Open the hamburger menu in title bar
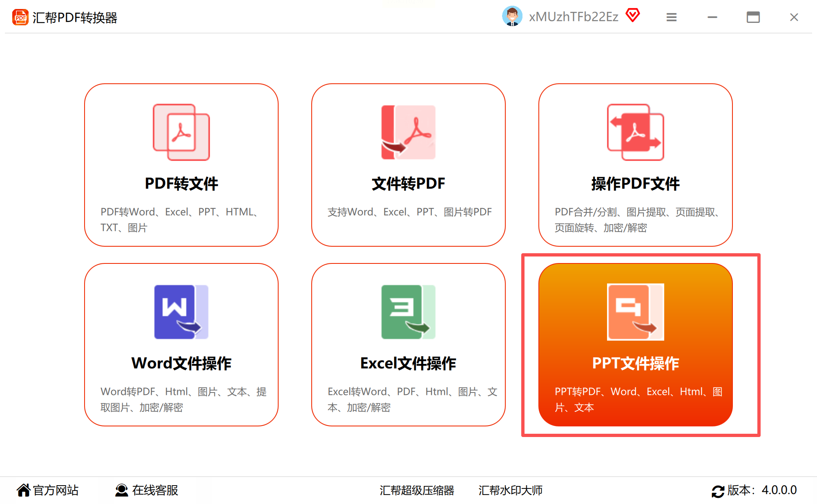Image resolution: width=817 pixels, height=504 pixels. (671, 17)
